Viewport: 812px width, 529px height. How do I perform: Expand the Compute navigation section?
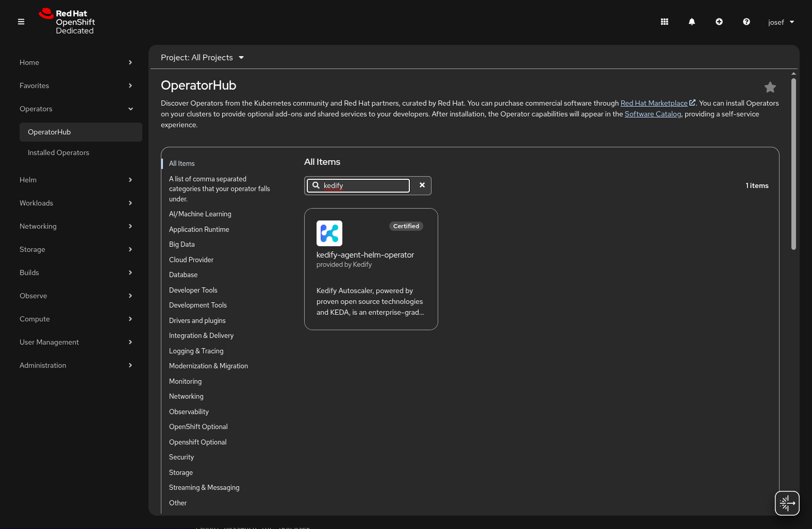pyautogui.click(x=76, y=319)
